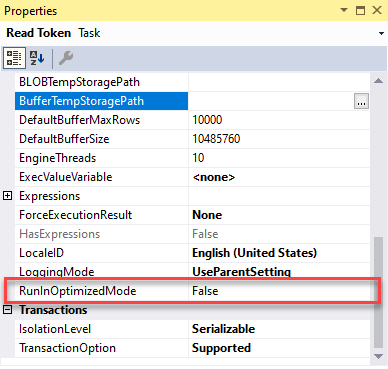Open Properties window position dropdown arrow

coord(344,10)
